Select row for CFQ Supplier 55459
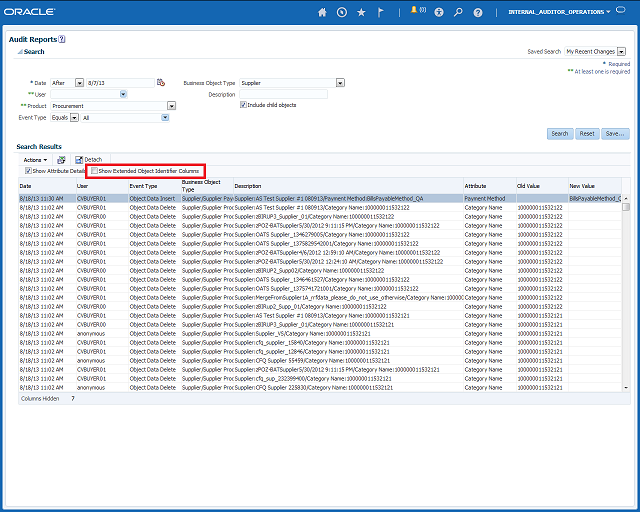 coord(320,361)
